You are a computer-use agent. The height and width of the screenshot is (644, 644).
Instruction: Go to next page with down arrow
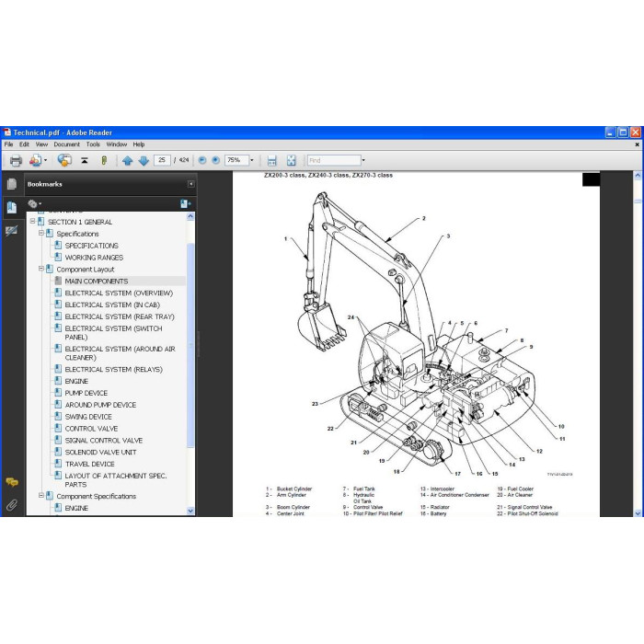tap(144, 161)
